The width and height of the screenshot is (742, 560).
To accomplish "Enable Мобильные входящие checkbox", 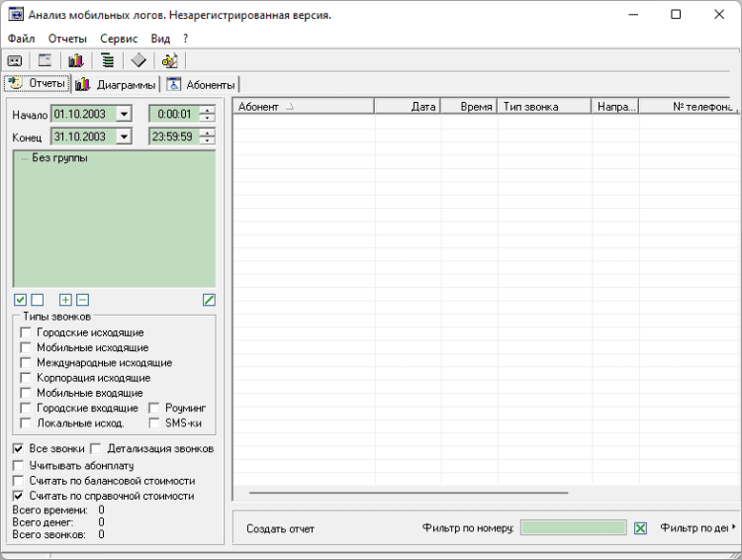I will (x=26, y=393).
